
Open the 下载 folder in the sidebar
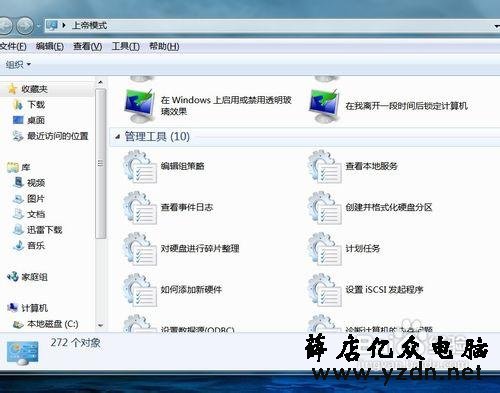36,105
